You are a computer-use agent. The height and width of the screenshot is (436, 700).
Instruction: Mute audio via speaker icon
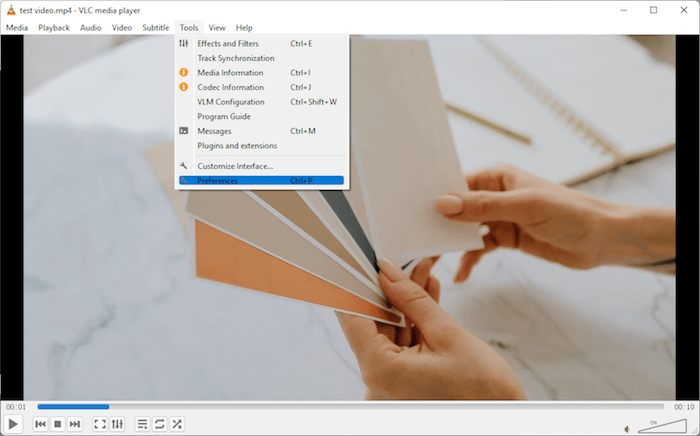pyautogui.click(x=626, y=425)
